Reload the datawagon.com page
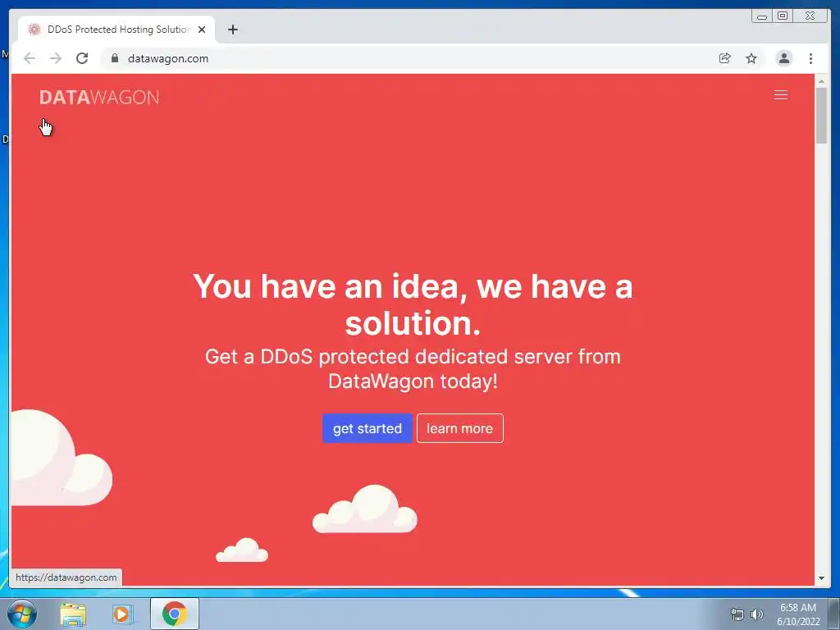840x630 pixels. 82,58
